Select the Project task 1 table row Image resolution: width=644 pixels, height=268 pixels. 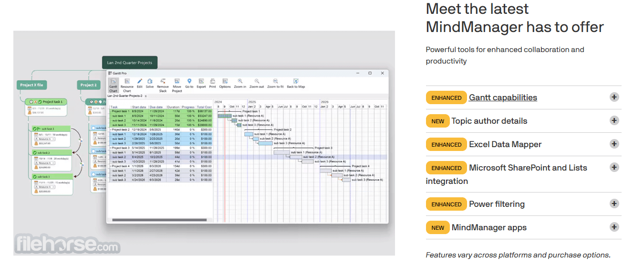pyautogui.click(x=160, y=111)
